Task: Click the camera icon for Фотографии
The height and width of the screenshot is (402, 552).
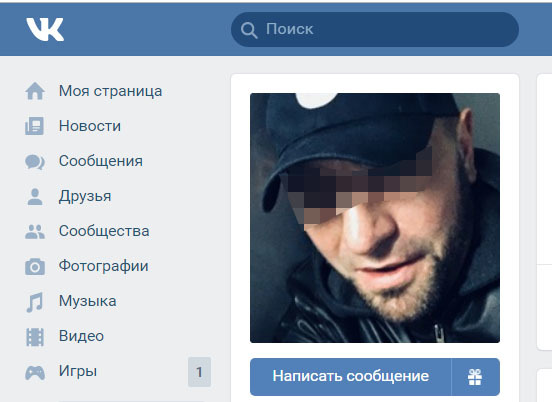Action: (35, 266)
